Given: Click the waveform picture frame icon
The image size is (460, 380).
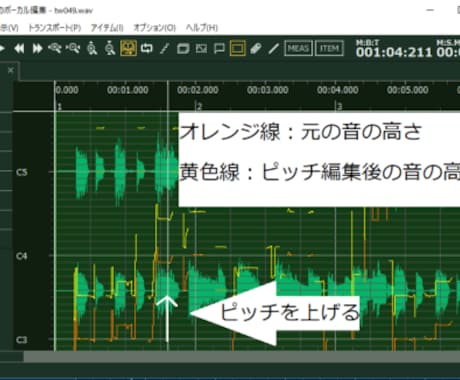Looking at the screenshot, I should click(x=201, y=49).
